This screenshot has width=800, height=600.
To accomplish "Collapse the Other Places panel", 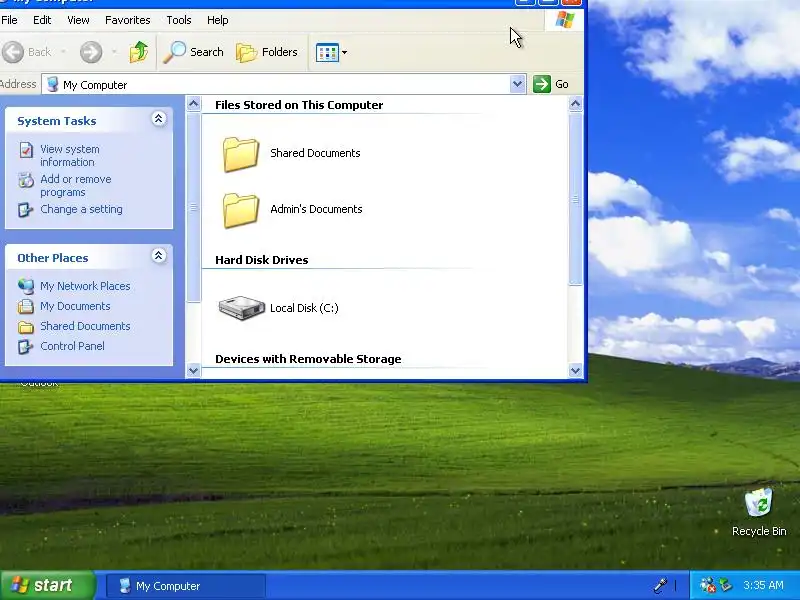I will pyautogui.click(x=159, y=256).
